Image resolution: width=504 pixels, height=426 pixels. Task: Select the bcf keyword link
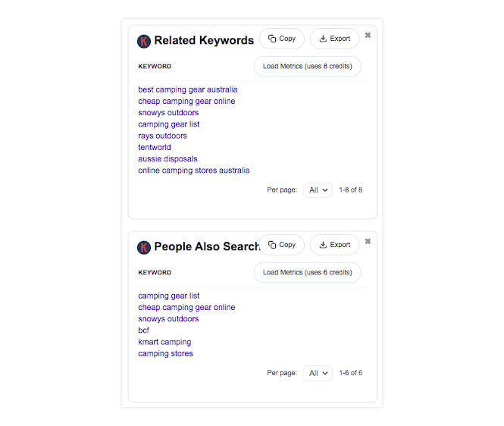pyautogui.click(x=144, y=330)
